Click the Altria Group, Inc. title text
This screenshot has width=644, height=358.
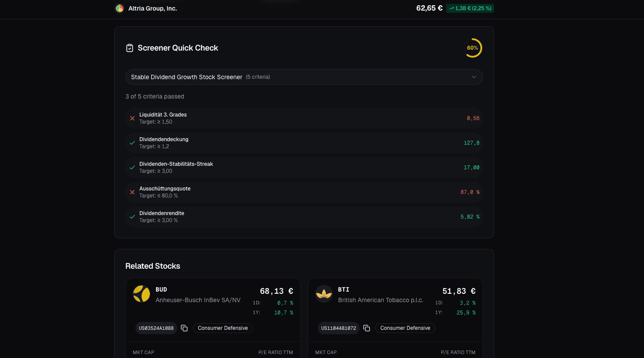[x=153, y=8]
